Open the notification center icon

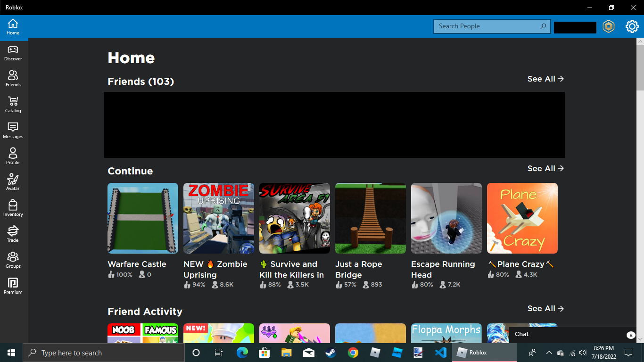[x=628, y=353]
